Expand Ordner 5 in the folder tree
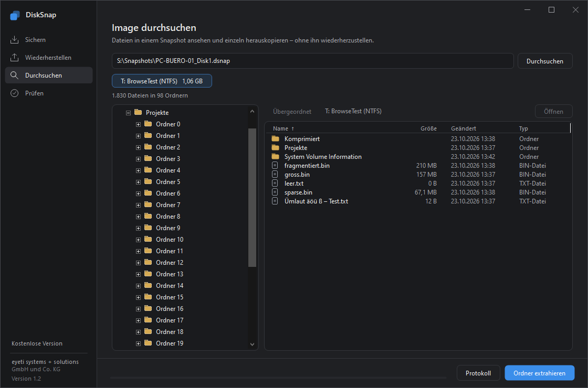The width and height of the screenshot is (588, 388). [139, 182]
